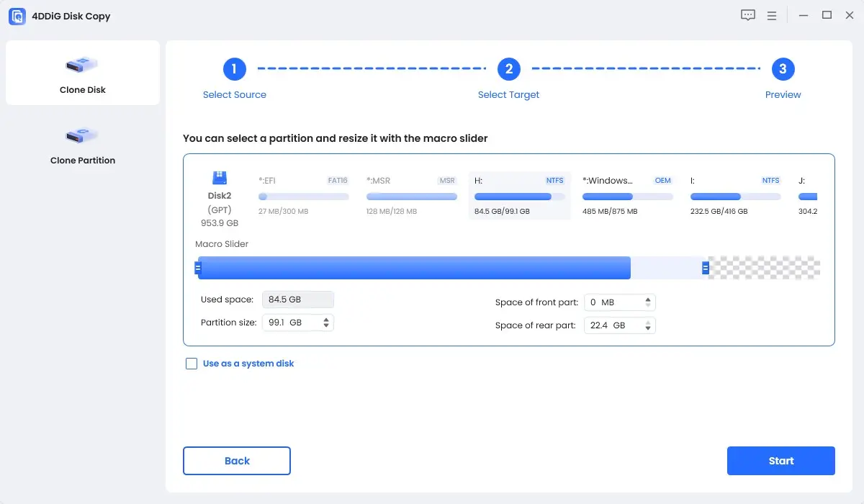This screenshot has width=864, height=504.
Task: Open the Clone Partition sidebar icon
Action: [82, 135]
